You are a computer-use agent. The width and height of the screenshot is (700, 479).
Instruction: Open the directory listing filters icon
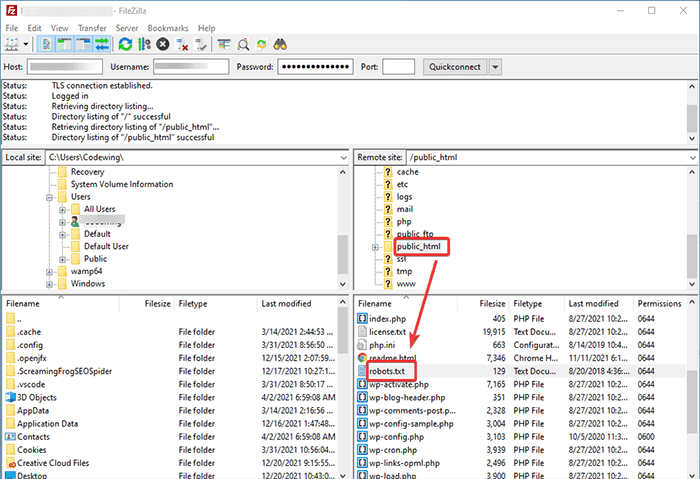tap(224, 45)
